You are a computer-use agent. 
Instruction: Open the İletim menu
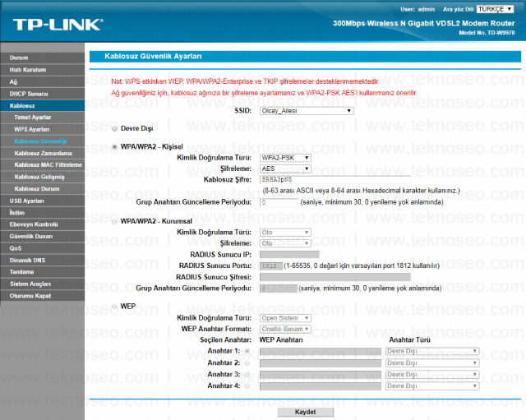click(x=42, y=213)
